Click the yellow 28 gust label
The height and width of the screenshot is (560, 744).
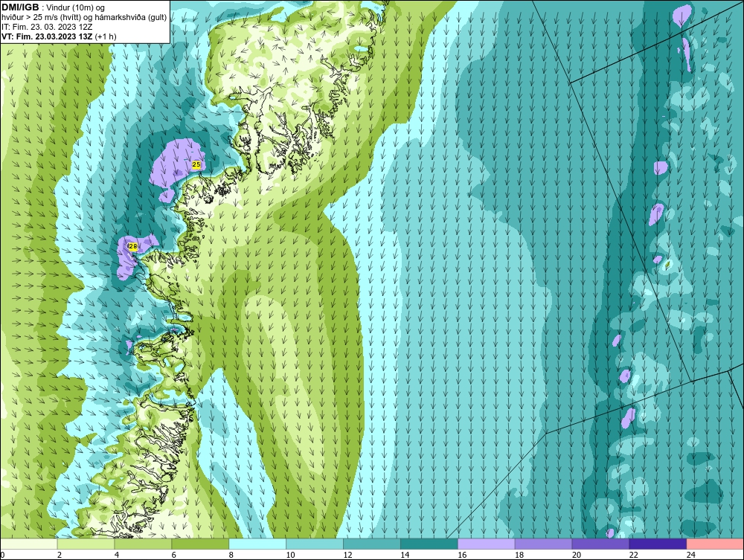point(133,247)
